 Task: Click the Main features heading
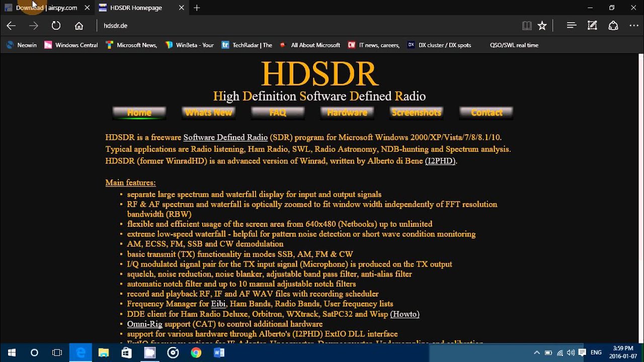click(130, 183)
